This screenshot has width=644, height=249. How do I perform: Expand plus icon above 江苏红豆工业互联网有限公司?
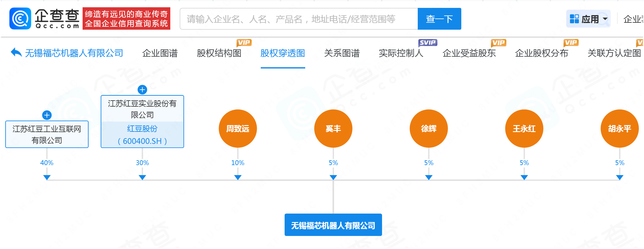[x=47, y=115]
